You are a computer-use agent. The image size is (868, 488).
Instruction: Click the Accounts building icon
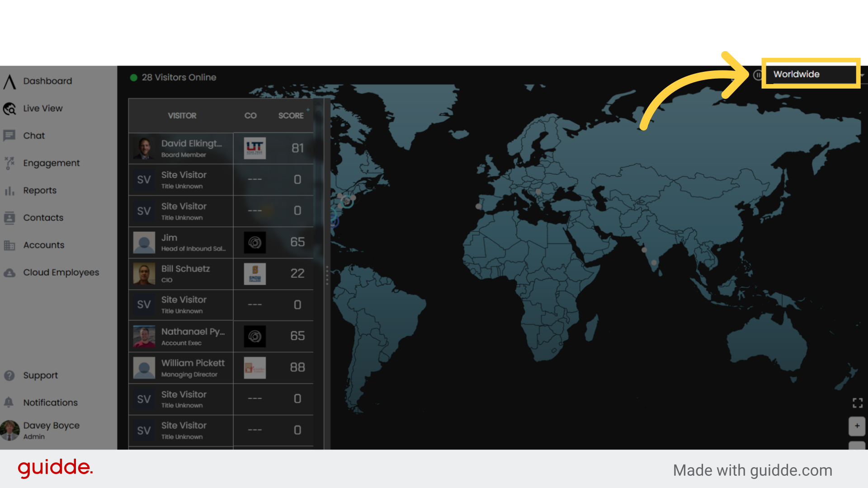[9, 245]
